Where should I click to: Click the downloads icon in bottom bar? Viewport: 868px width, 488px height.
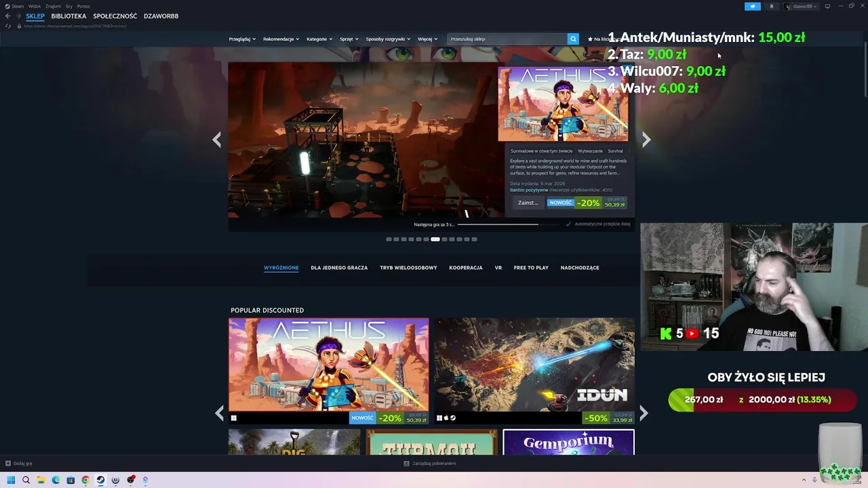click(406, 464)
